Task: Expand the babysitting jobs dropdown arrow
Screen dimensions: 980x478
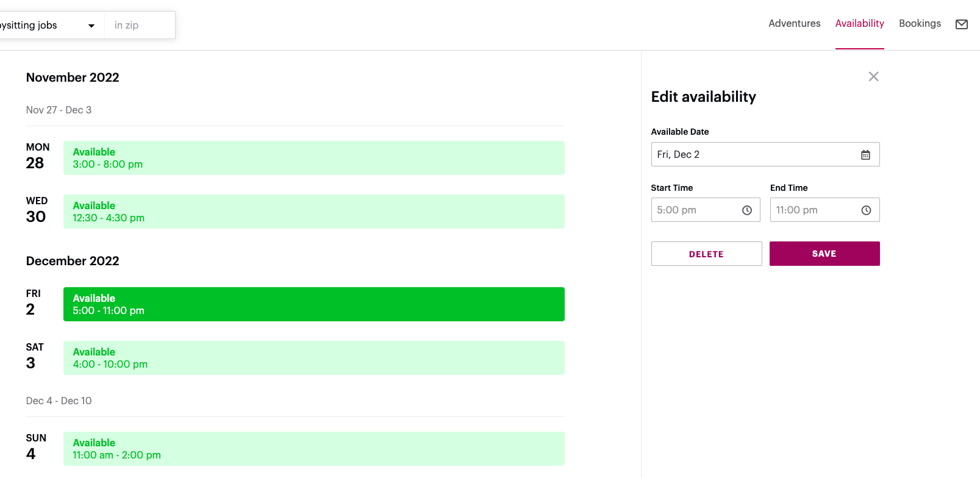Action: tap(91, 26)
